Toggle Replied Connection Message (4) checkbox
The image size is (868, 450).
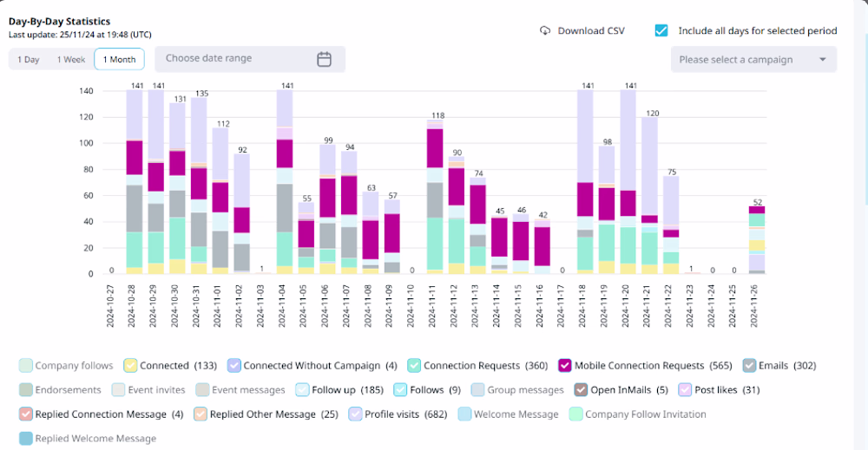coord(25,414)
